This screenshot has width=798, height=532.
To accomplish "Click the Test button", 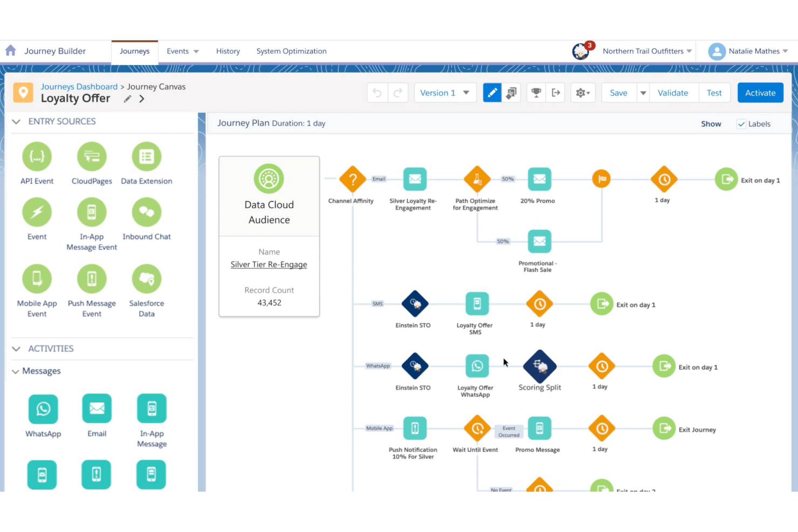I will pos(714,93).
